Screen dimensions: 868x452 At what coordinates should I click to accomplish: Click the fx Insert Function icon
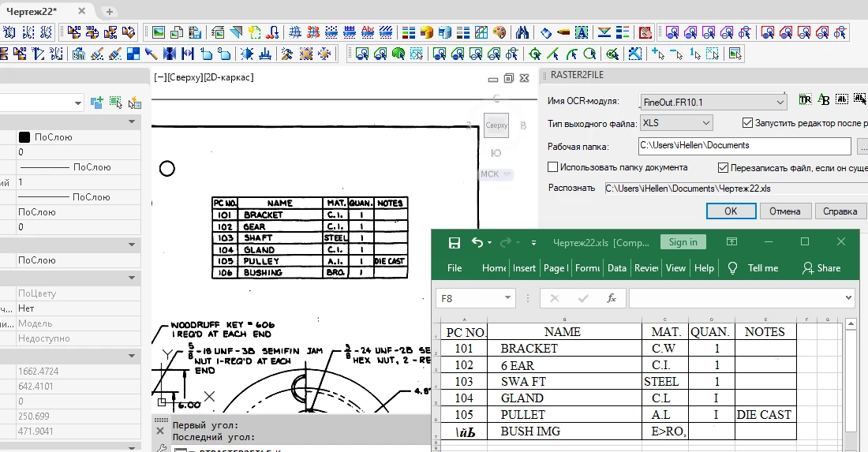pyautogui.click(x=611, y=298)
